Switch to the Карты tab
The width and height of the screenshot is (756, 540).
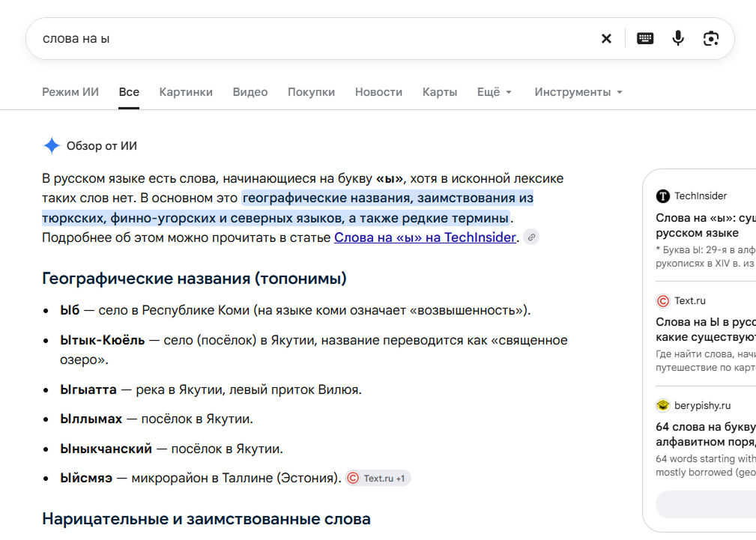[x=440, y=92]
